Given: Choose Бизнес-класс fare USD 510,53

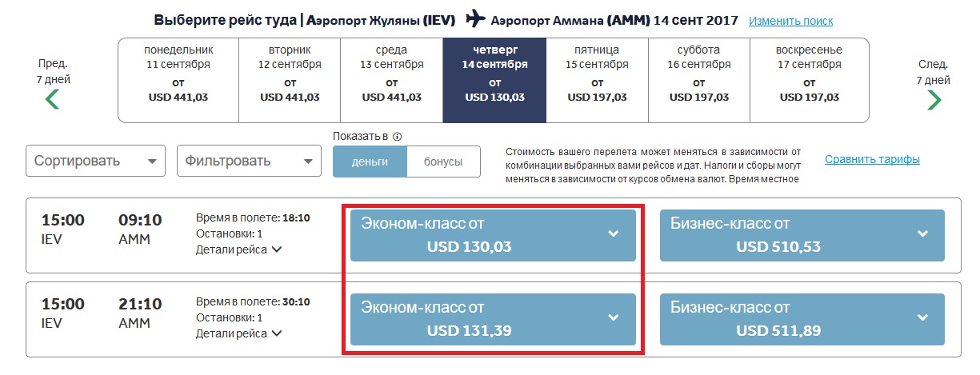Looking at the screenshot, I should (x=802, y=235).
